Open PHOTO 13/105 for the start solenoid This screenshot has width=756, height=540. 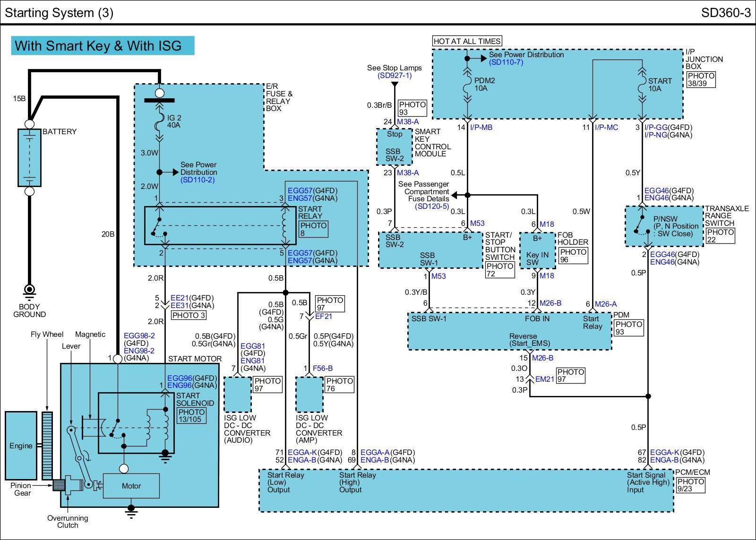(x=191, y=415)
